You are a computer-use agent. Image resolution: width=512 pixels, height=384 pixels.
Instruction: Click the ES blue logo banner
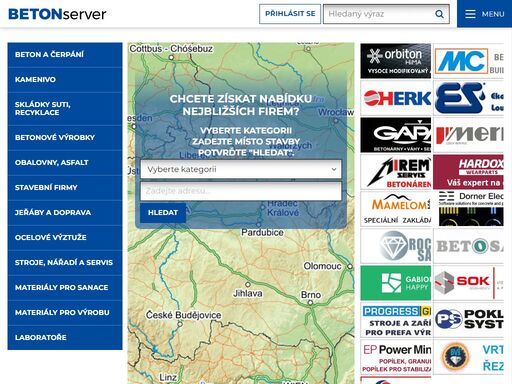point(469,98)
